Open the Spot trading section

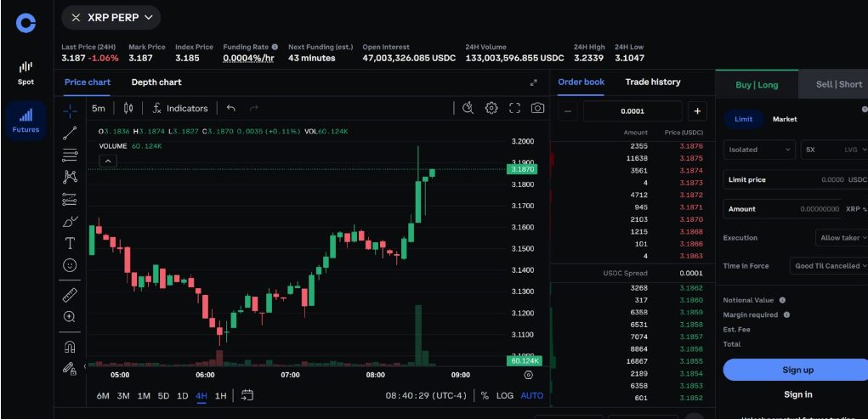click(x=26, y=73)
